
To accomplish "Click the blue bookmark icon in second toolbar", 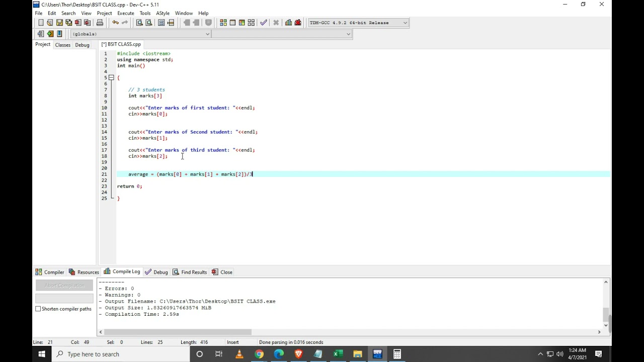I will [x=59, y=34].
